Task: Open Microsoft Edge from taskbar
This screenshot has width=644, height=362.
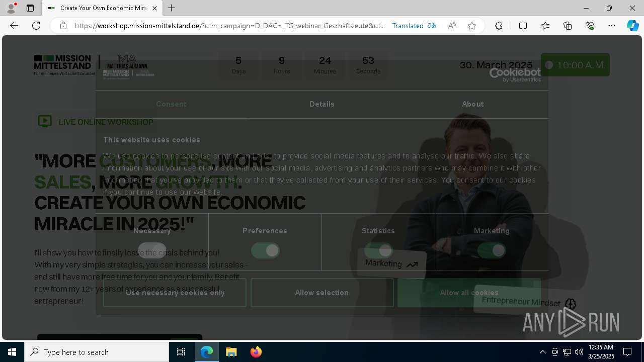Action: pos(207,352)
